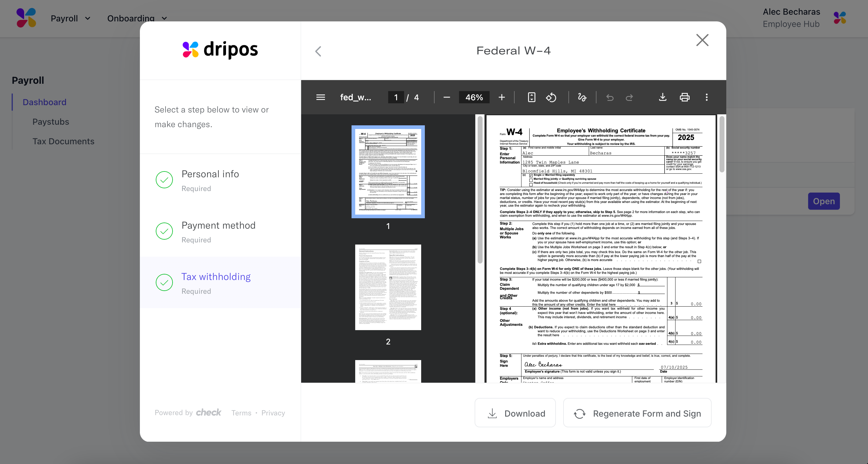Click the fit to page icon

pos(531,98)
